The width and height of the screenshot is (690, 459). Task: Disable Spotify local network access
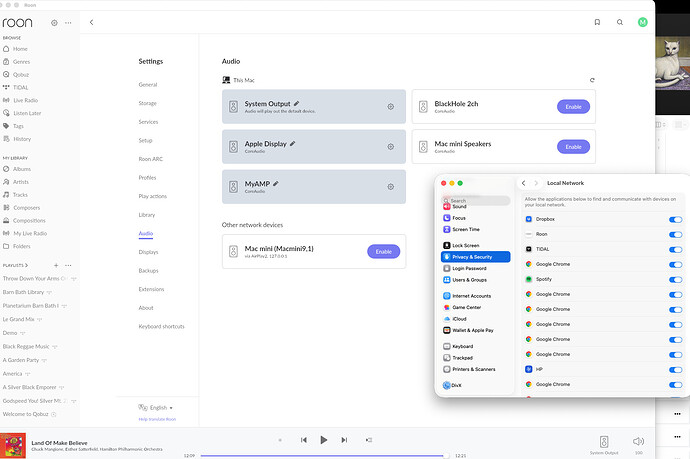tap(675, 279)
